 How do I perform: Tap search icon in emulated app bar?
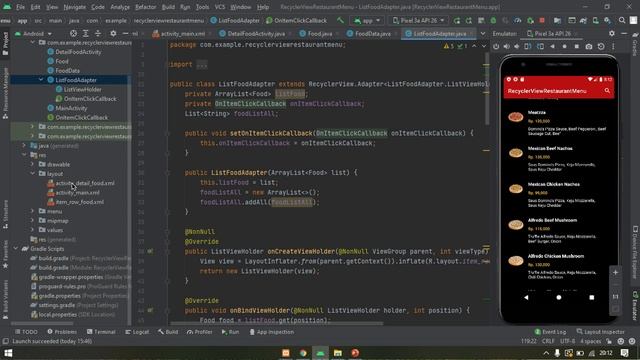[607, 91]
